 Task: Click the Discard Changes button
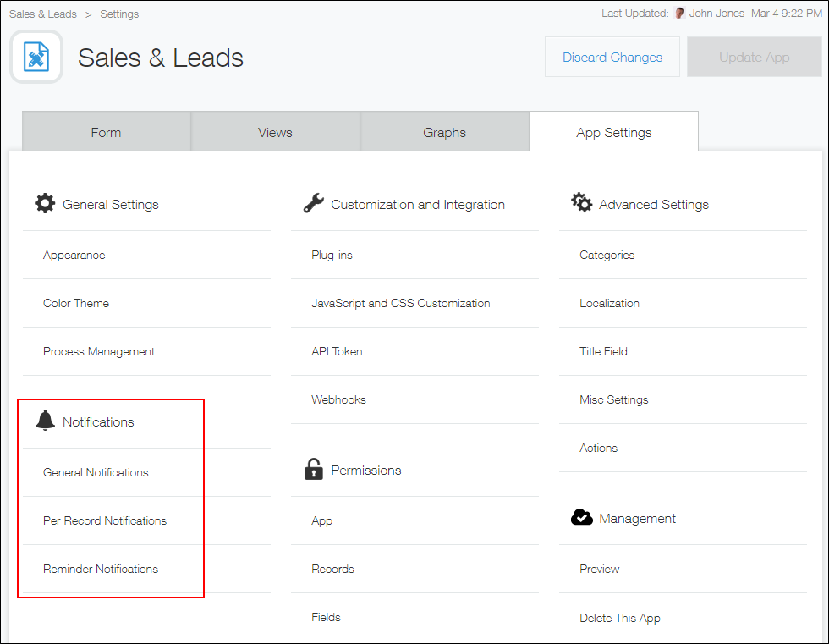[x=612, y=57]
